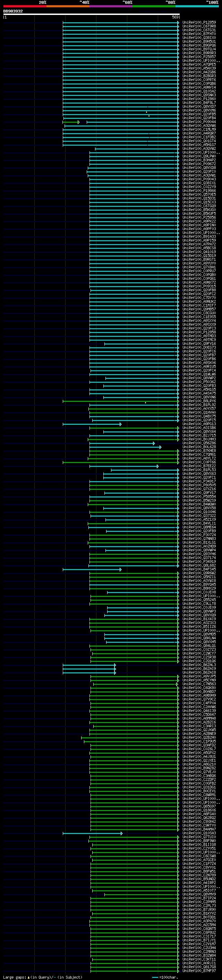Open hit UniRef100_B7FHT0
The image size is (222, 980).
click(199, 34)
